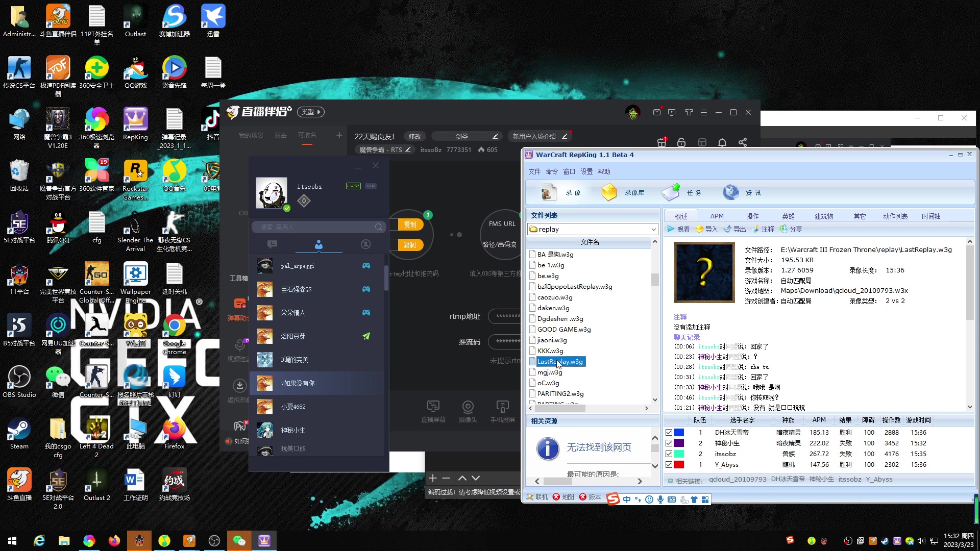980x551 pixels.
Task: Click 注释 annotate button
Action: click(763, 229)
